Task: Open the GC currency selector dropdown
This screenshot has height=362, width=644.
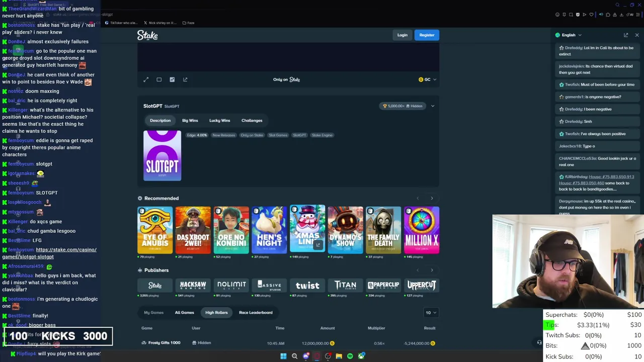Action: pyautogui.click(x=427, y=79)
